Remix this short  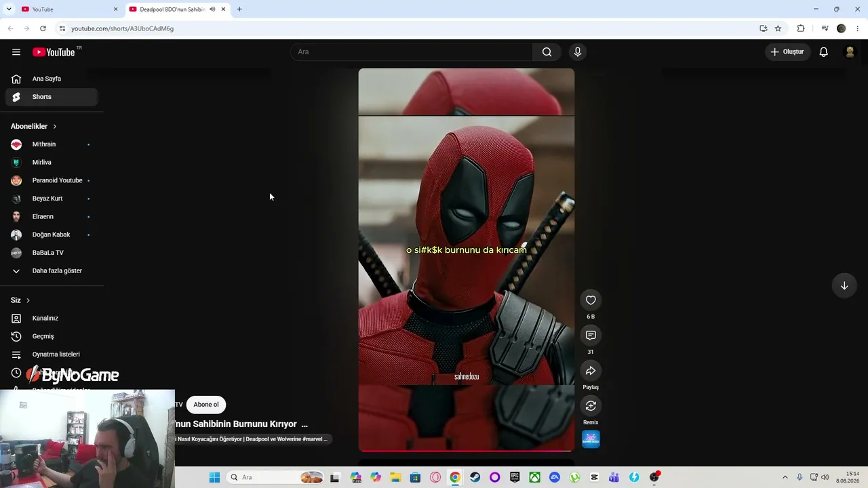591,406
